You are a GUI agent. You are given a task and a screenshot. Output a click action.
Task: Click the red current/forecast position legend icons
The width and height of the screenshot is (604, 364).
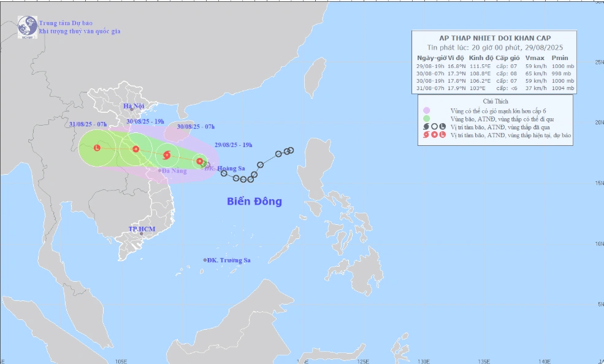click(434, 135)
